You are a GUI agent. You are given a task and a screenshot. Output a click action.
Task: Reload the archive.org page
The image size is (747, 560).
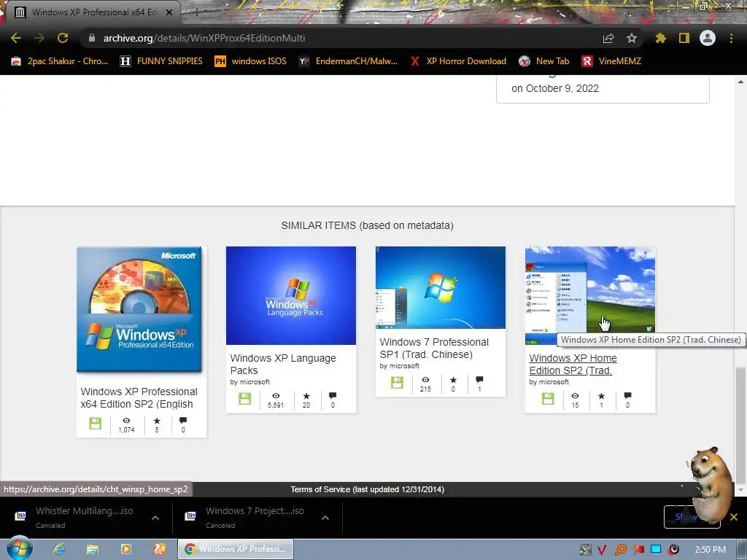63,38
